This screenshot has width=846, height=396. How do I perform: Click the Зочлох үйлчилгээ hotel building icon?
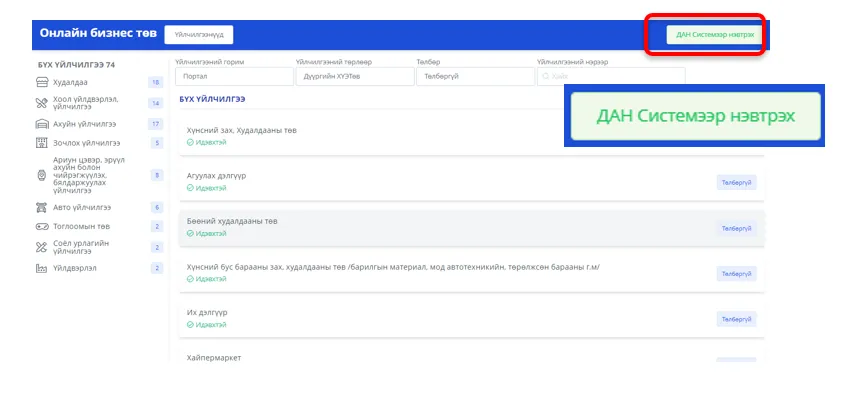pos(42,143)
